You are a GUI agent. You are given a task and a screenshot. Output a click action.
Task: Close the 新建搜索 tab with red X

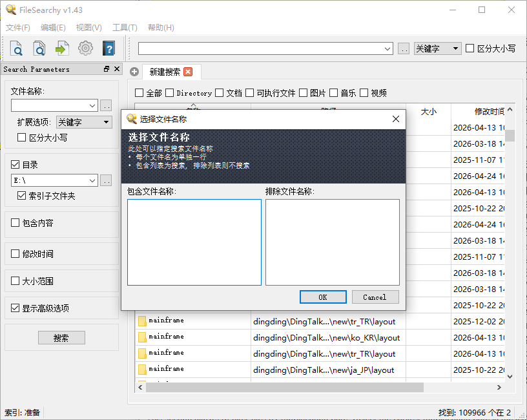click(188, 72)
